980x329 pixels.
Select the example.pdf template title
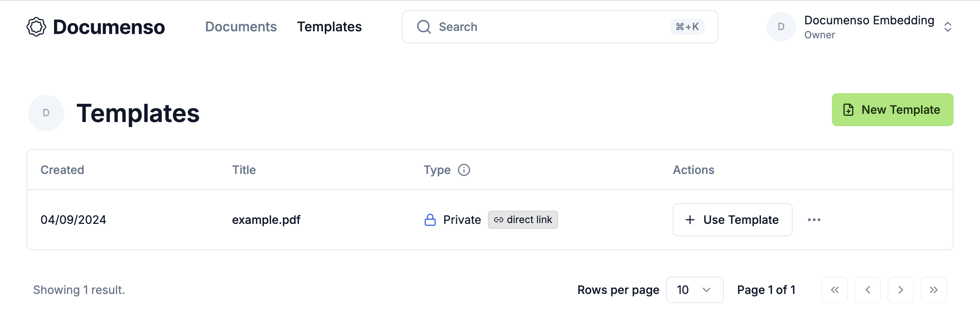tap(266, 220)
